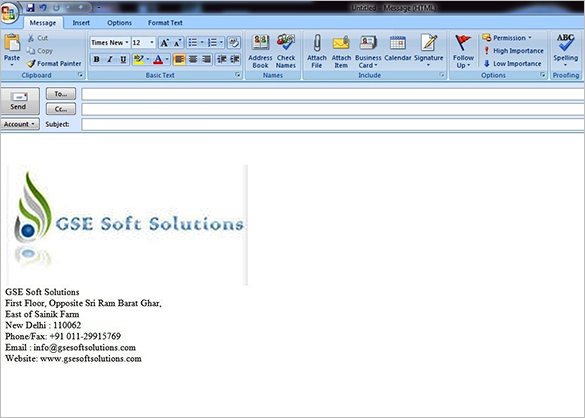Expand the font name dropdown

point(127,43)
